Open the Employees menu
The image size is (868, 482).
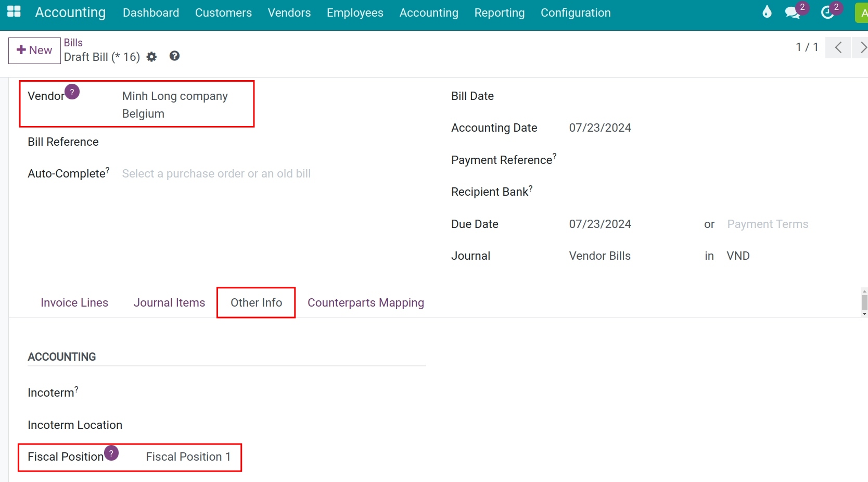[355, 12]
